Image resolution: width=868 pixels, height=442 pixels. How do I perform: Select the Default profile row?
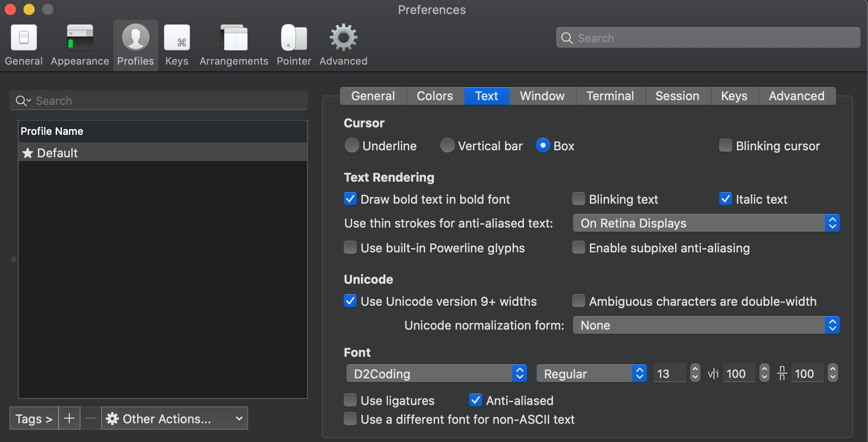coord(163,153)
